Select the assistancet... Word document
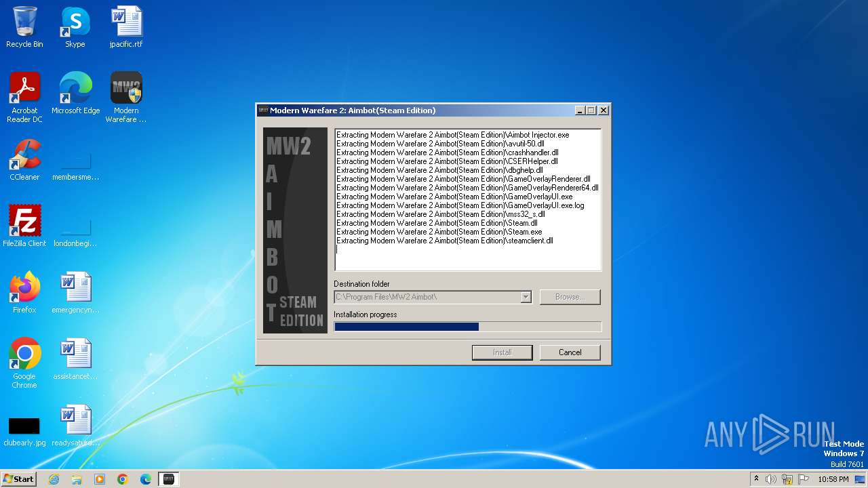Viewport: 868px width, 488px height. [75, 359]
